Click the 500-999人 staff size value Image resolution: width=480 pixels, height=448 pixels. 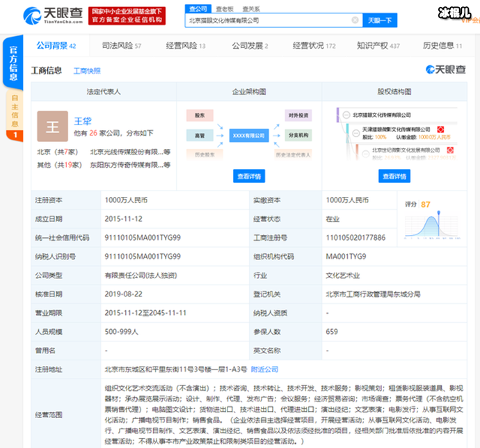121,332
